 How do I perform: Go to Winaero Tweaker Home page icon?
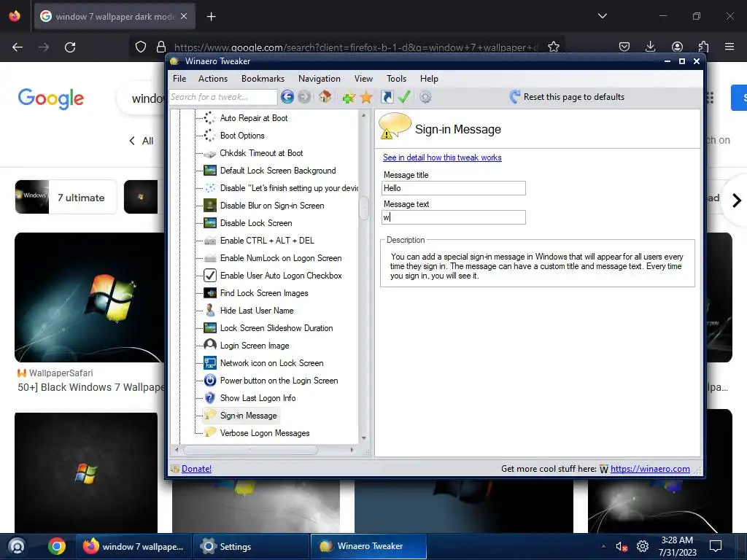tap(325, 97)
